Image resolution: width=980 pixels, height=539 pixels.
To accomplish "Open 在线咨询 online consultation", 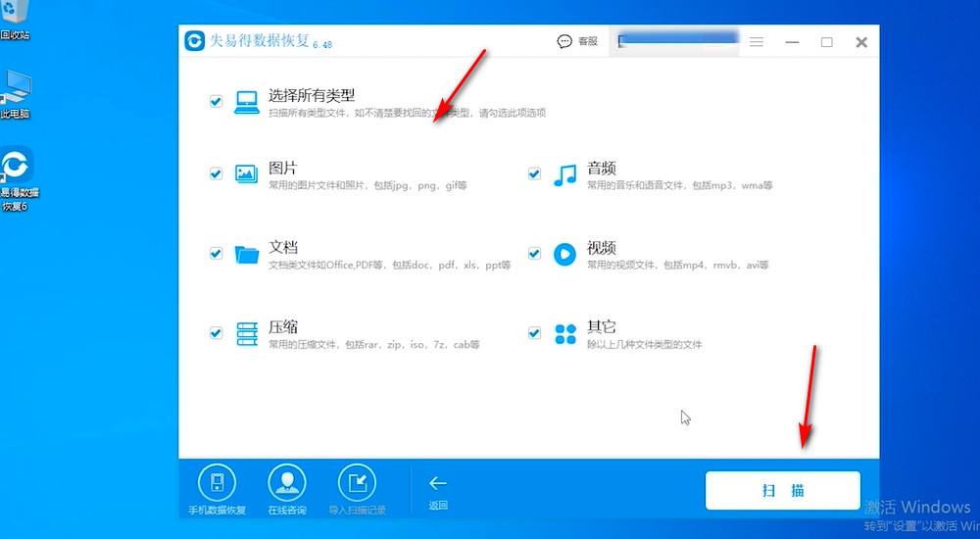I will pos(287,490).
